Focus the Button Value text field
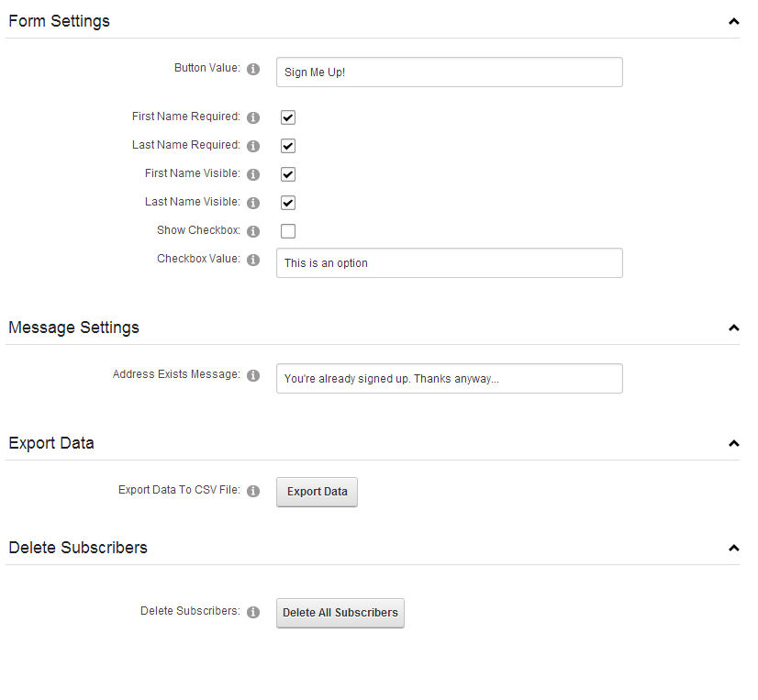 tap(450, 72)
